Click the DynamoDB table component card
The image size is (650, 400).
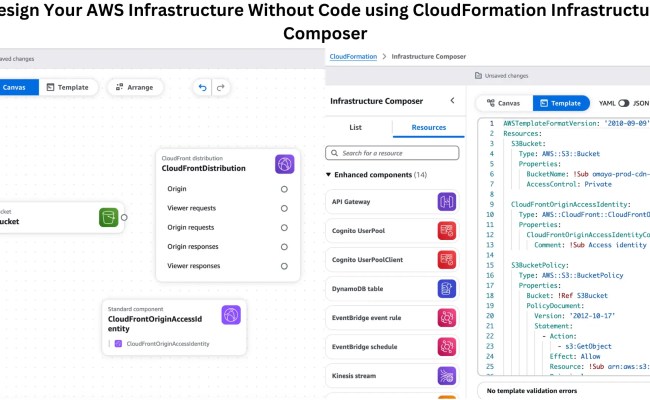tap(392, 289)
